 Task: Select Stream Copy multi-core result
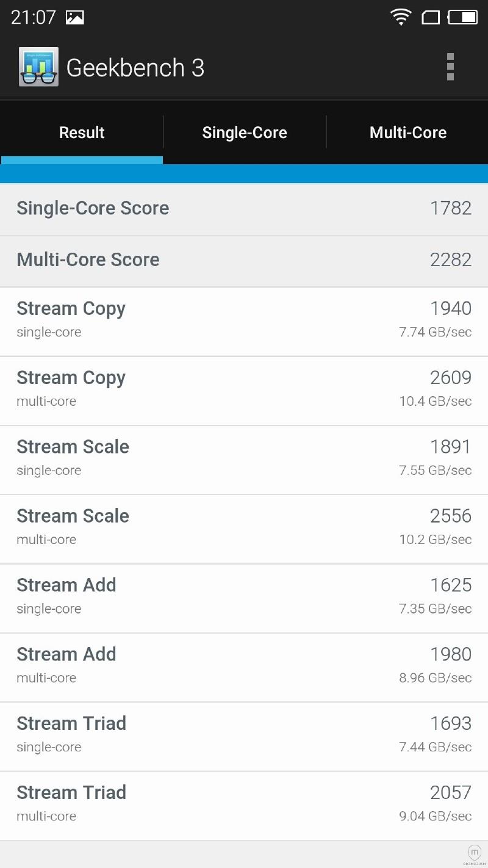[x=244, y=390]
